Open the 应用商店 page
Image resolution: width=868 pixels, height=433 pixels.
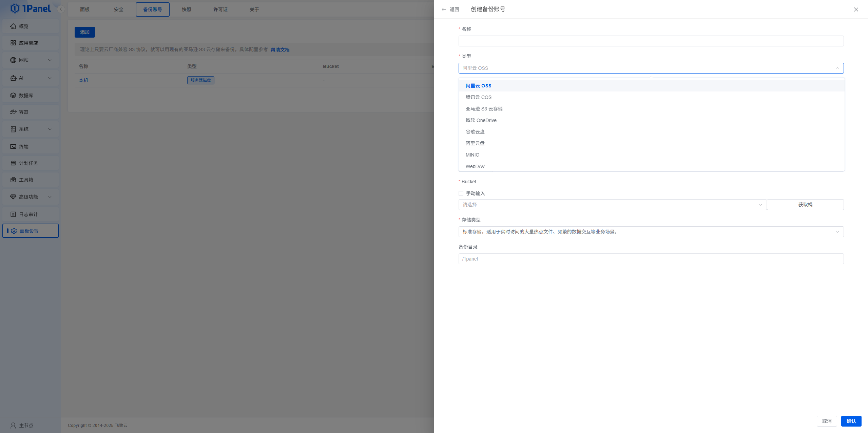(29, 43)
